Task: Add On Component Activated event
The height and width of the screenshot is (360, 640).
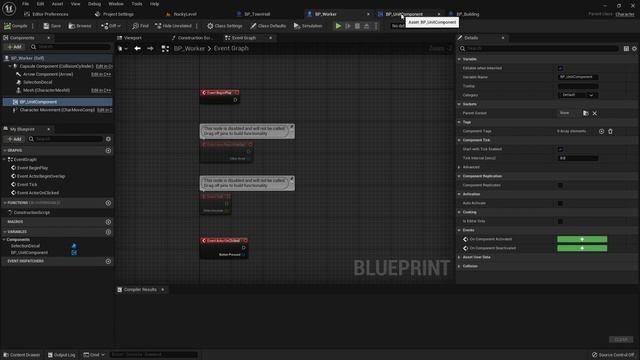Action: pos(582,239)
